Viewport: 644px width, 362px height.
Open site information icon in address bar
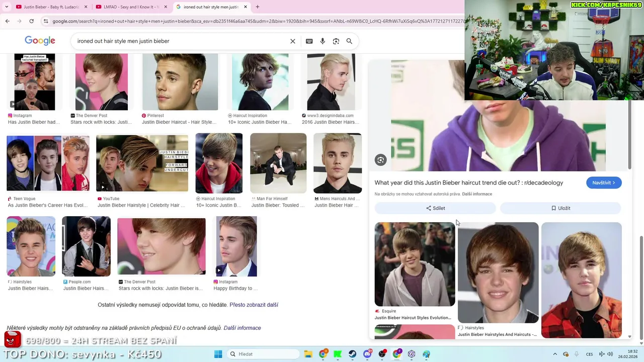(x=46, y=21)
